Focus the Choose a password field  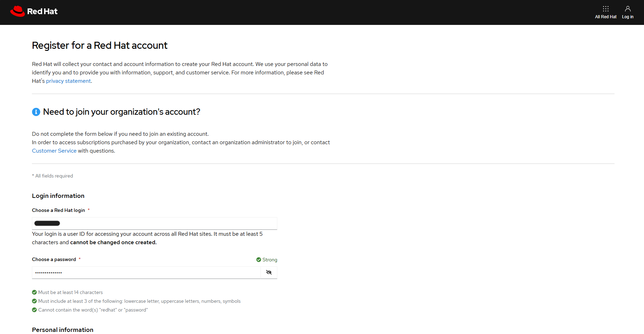146,273
